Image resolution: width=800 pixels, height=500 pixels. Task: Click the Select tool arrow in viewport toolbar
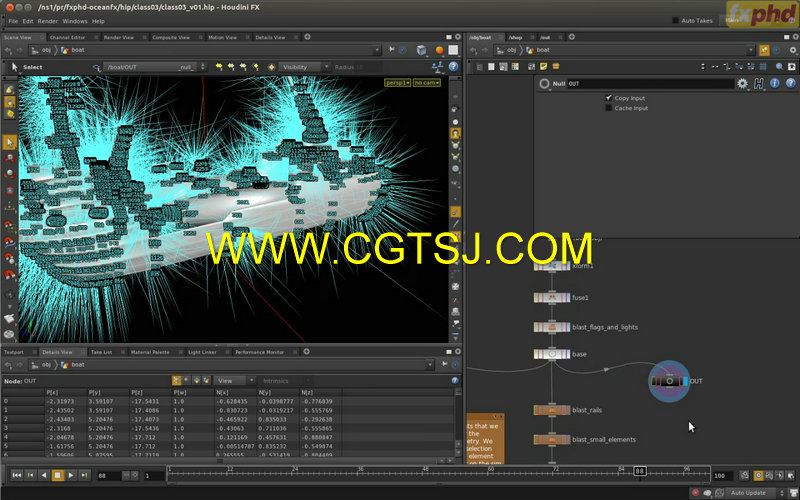tap(14, 67)
